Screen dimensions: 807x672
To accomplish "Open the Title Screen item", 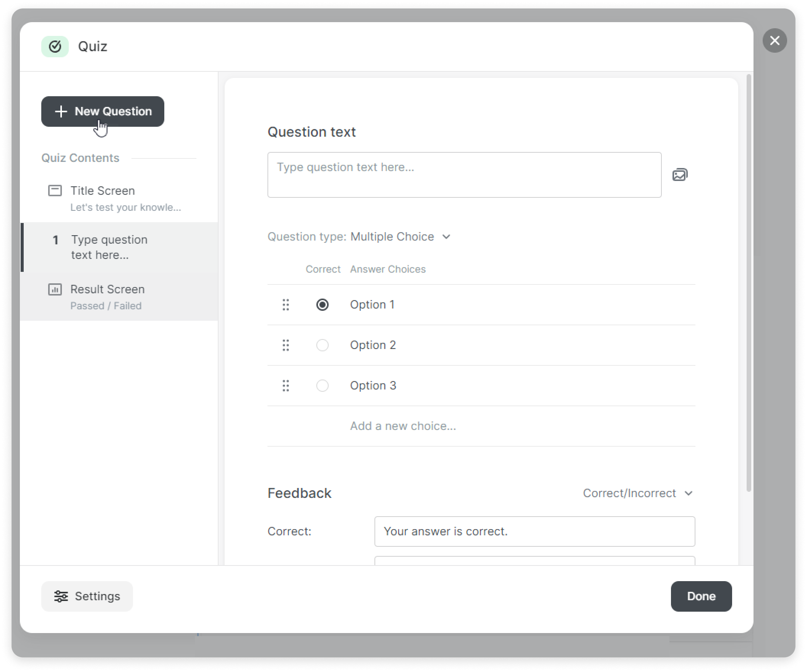I will click(x=119, y=199).
